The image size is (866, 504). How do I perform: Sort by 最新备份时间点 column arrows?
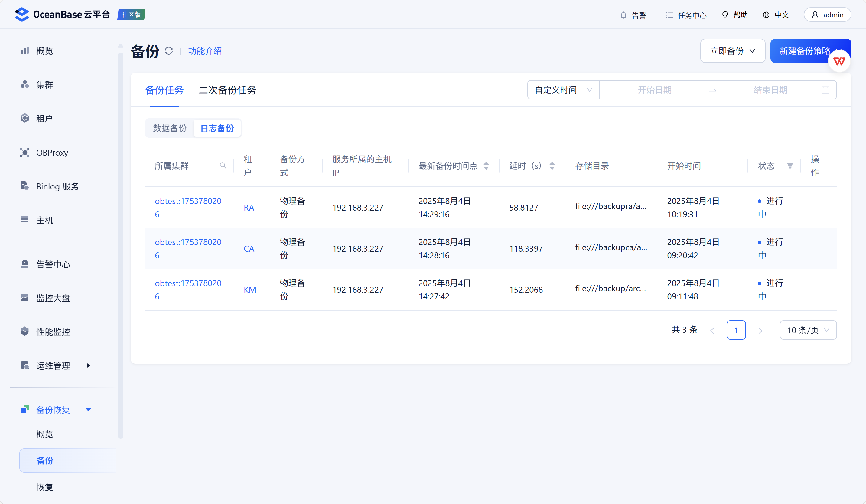[486, 166]
